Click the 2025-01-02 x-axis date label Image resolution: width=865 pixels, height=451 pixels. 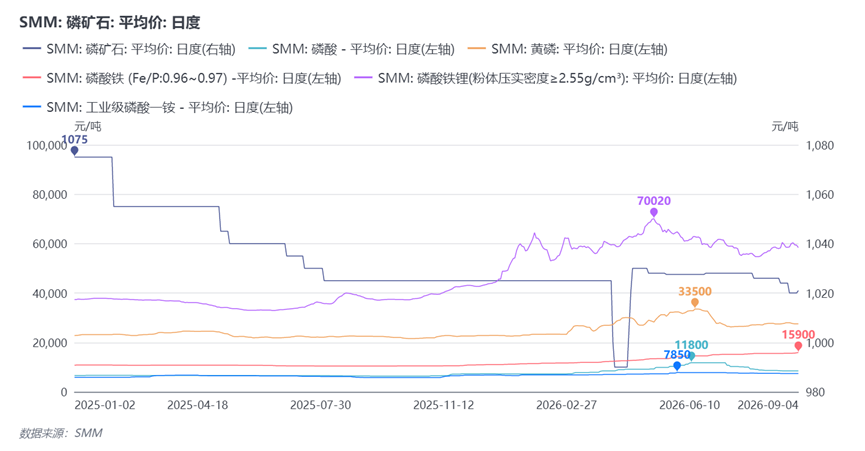105,405
